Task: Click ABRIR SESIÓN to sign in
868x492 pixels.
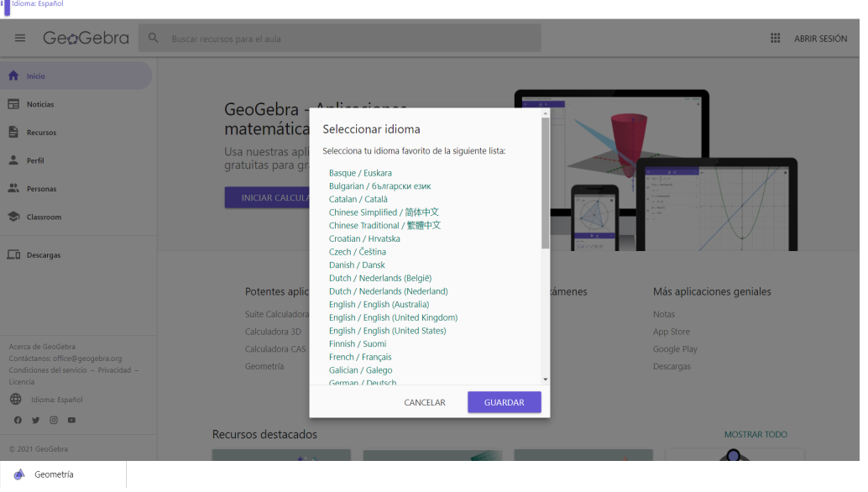Action: coord(820,39)
